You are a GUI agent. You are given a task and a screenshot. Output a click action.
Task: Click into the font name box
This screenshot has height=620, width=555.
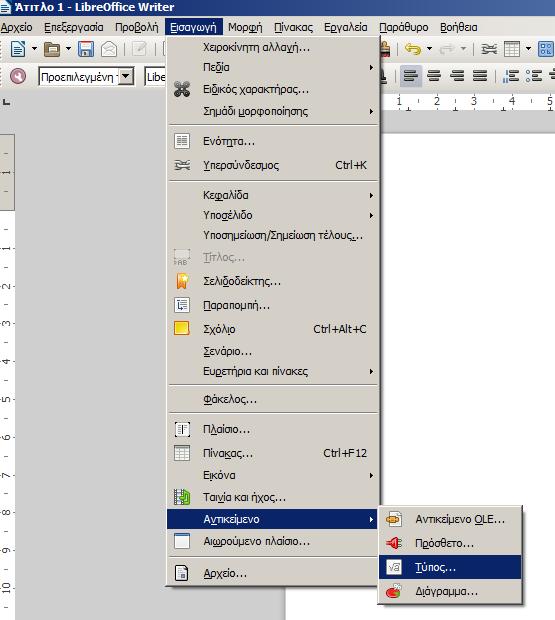[155, 76]
